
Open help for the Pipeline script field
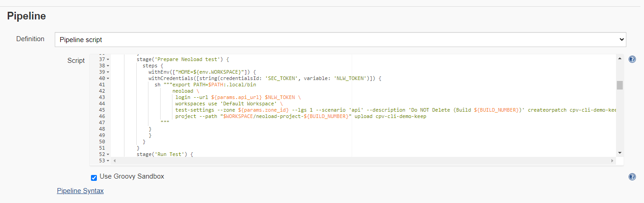click(632, 59)
